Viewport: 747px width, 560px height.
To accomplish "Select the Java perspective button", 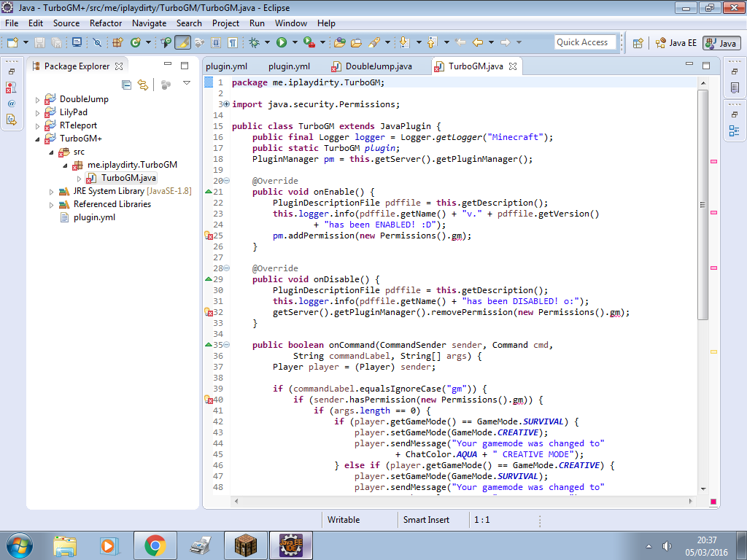I will coord(721,43).
